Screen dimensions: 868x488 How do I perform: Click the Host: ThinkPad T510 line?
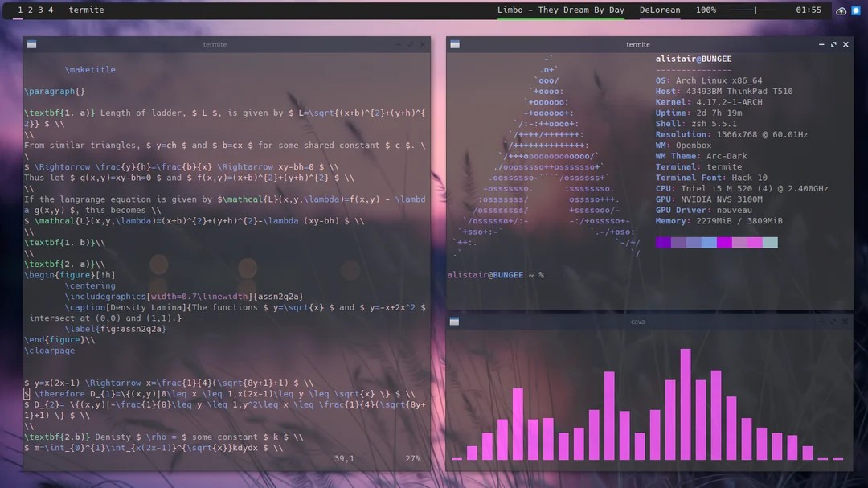(724, 92)
